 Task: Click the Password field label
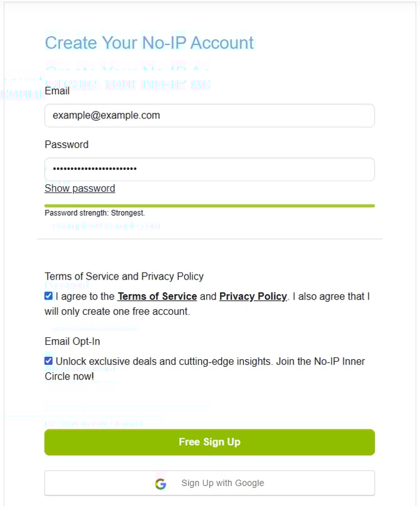pyautogui.click(x=66, y=144)
